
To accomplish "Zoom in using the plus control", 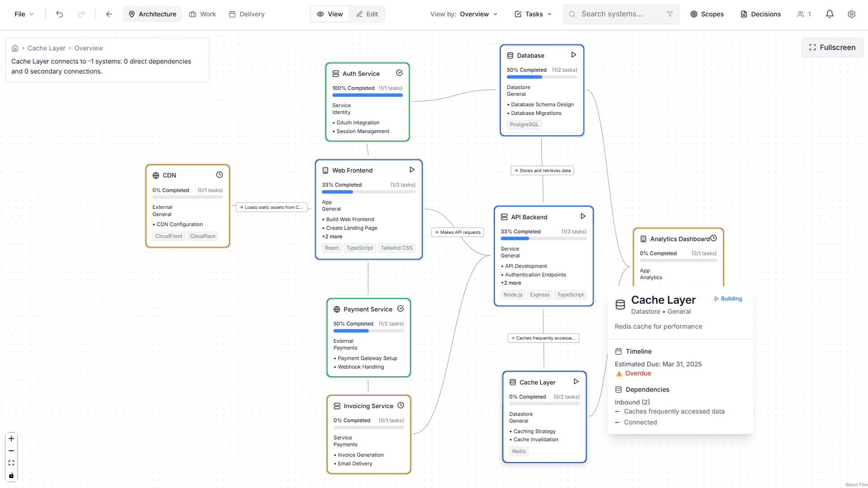I will (x=11, y=438).
